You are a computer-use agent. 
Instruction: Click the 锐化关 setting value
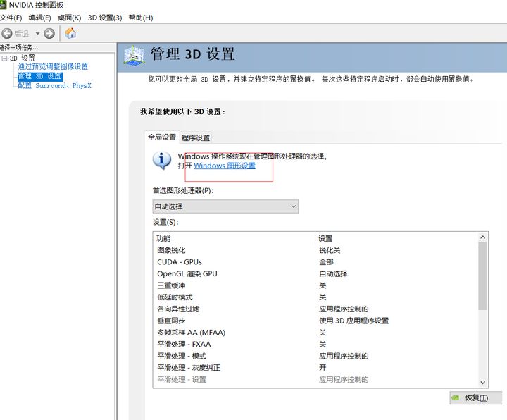click(330, 250)
